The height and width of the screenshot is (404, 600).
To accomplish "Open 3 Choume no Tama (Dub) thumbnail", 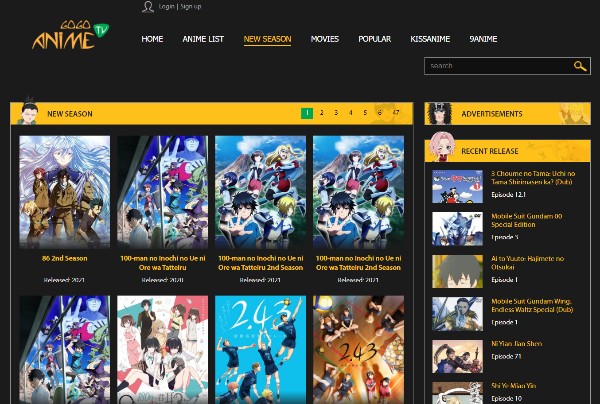I will tap(458, 187).
